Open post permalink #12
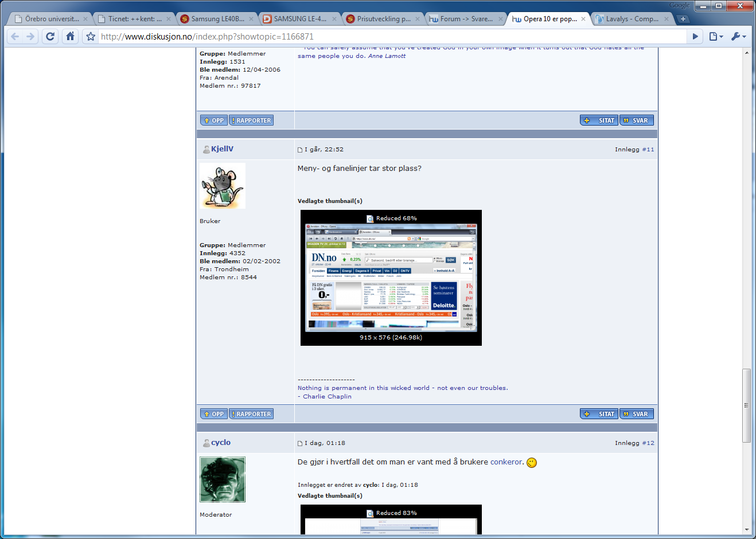This screenshot has height=539, width=756. pos(648,443)
